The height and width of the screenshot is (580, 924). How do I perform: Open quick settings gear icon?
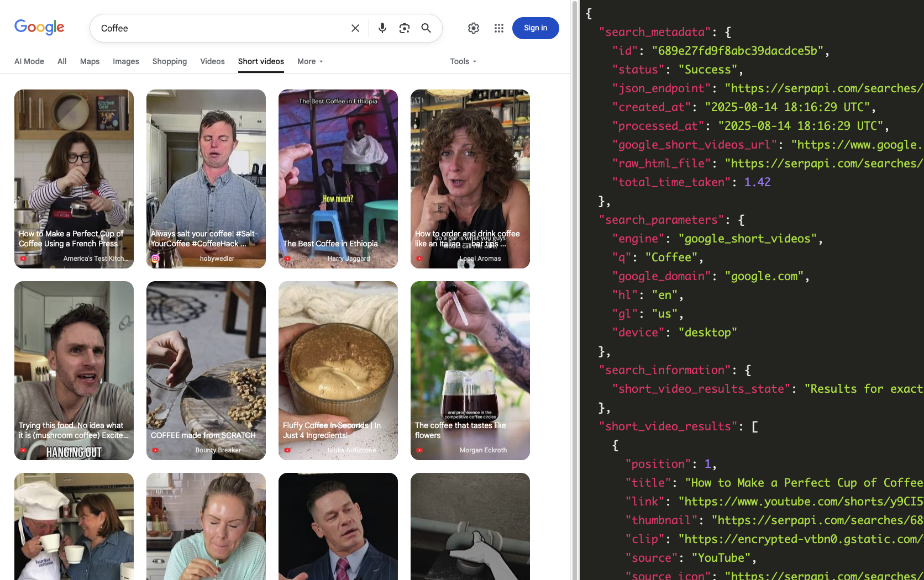474,28
